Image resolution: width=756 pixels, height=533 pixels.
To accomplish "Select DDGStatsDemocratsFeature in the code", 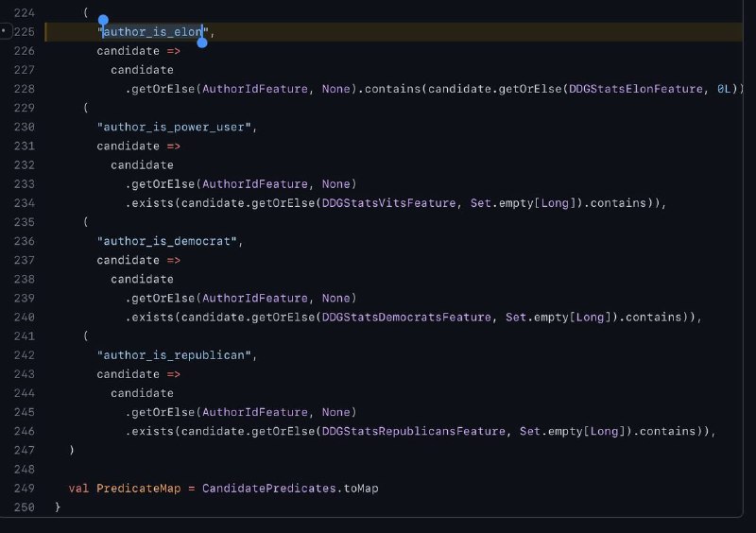I will click(407, 318).
